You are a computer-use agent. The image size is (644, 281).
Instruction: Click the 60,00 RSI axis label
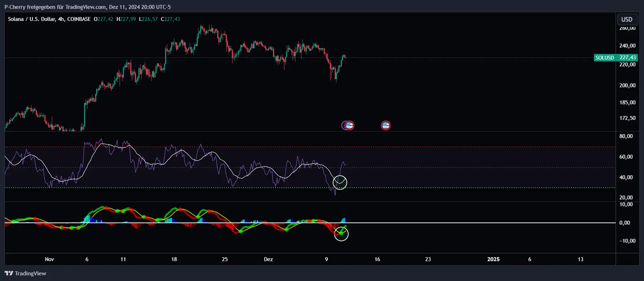click(x=626, y=157)
